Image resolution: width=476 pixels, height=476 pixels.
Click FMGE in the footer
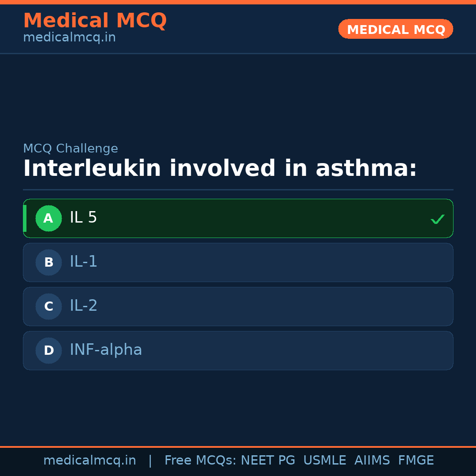(x=416, y=461)
